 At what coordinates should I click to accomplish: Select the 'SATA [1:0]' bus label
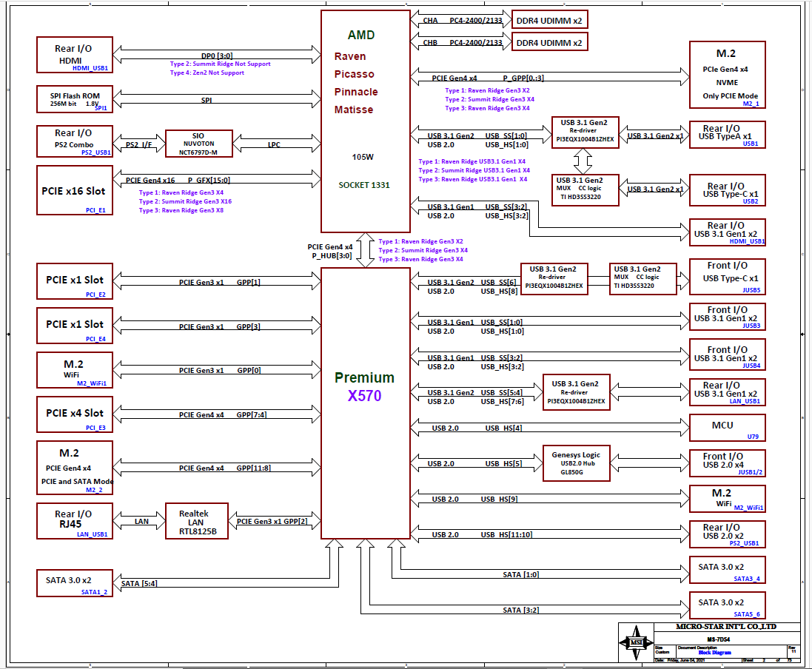521,575
